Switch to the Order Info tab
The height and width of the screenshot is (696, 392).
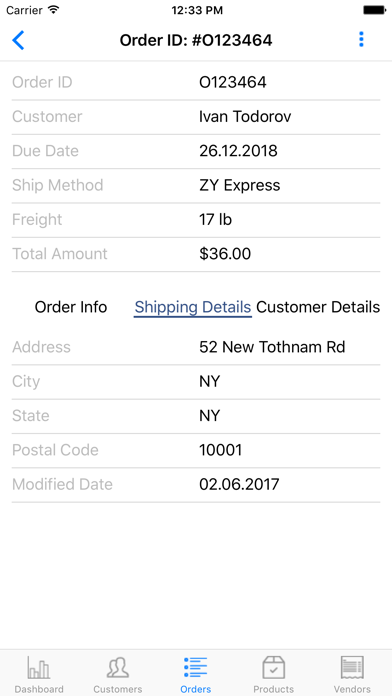pyautogui.click(x=71, y=307)
